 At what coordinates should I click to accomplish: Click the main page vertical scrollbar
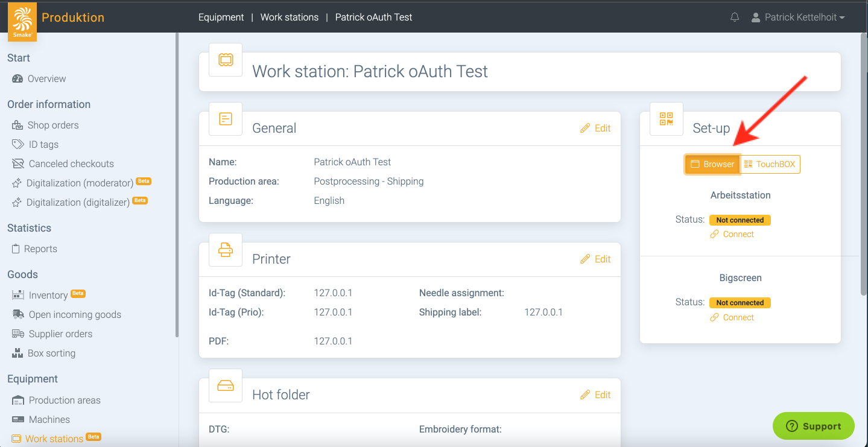[x=863, y=163]
